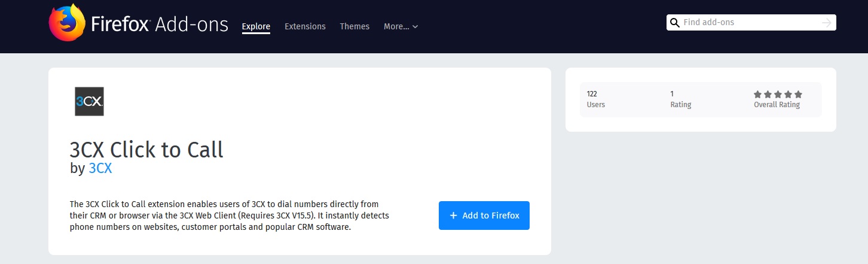
Task: Click the Add to Firefox button
Action: [x=484, y=216]
